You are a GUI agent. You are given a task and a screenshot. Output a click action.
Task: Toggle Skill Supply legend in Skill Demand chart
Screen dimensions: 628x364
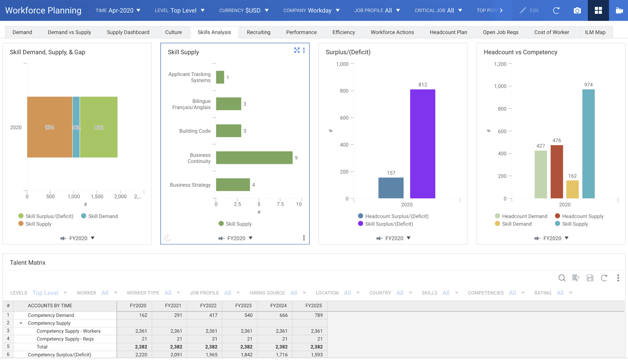pyautogui.click(x=35, y=224)
